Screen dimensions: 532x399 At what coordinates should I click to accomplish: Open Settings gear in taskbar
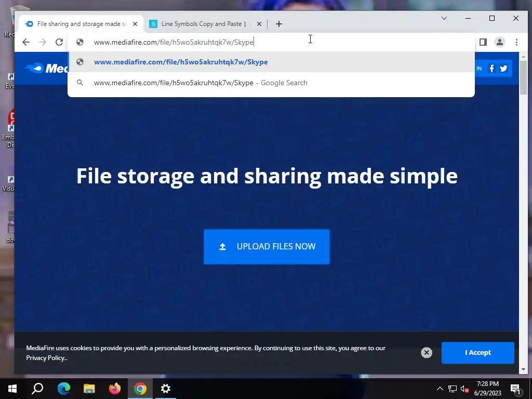coord(166,389)
